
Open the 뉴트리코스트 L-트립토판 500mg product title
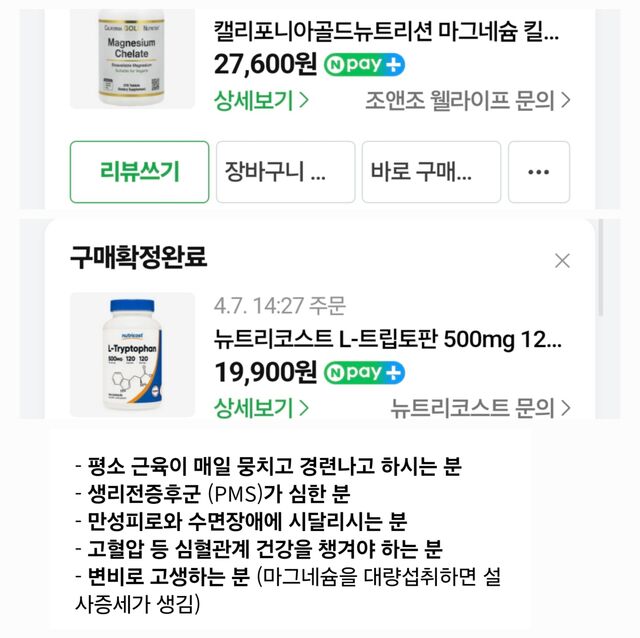tap(387, 338)
